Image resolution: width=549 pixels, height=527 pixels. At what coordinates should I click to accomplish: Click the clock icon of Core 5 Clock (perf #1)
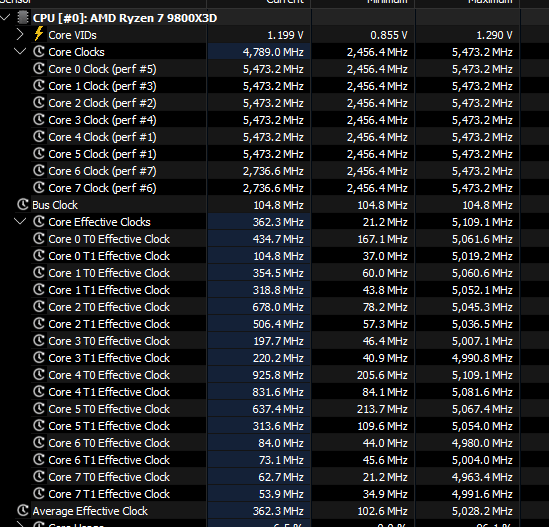tap(39, 153)
